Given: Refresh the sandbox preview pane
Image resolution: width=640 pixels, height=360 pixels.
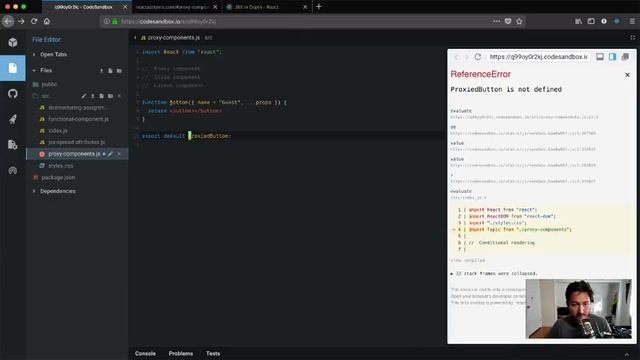Looking at the screenshot, I should tap(478, 57).
